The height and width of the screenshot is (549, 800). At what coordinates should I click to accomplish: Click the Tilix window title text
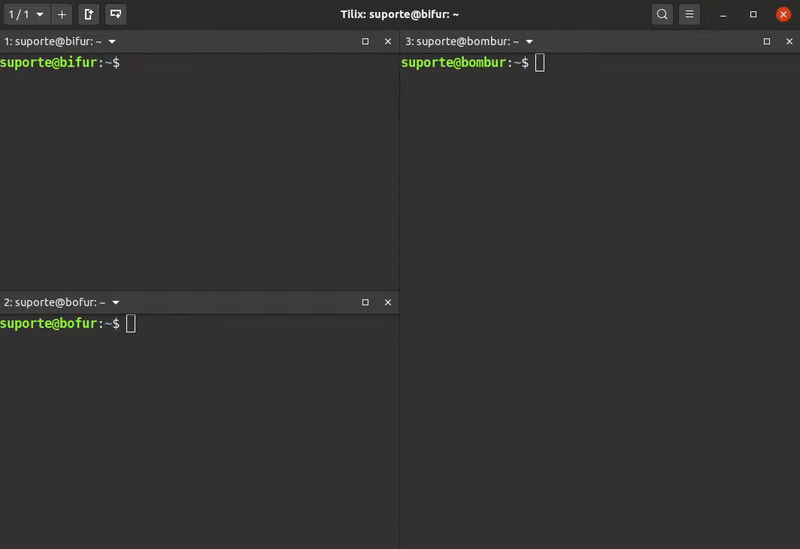[x=399, y=14]
